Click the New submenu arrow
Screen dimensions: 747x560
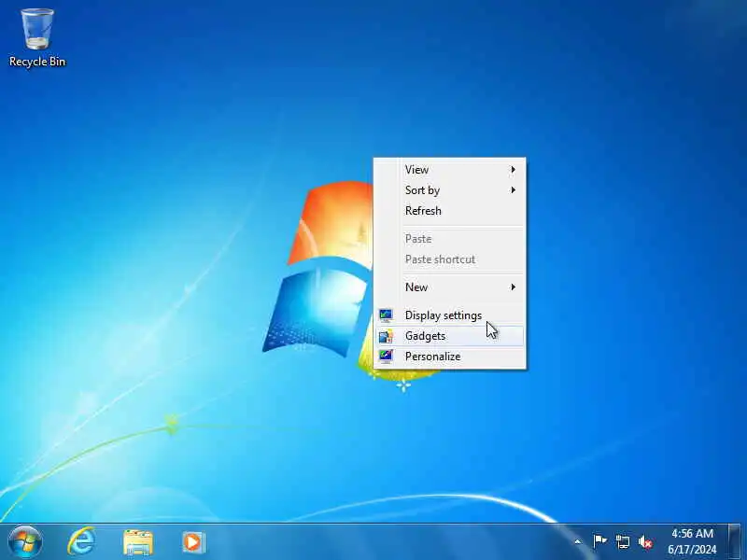click(x=513, y=287)
